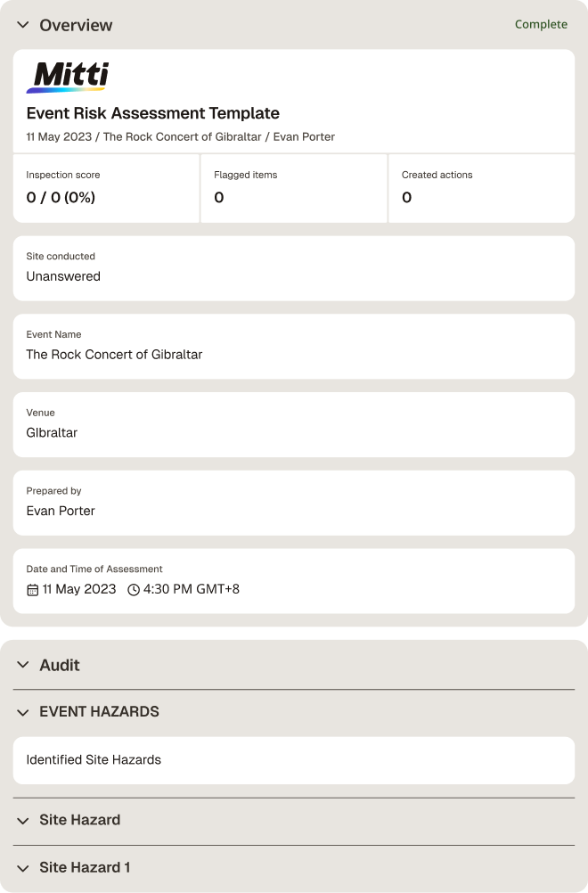Expand the Site Hazard chevron
This screenshot has width=588, height=893.
tap(23, 821)
